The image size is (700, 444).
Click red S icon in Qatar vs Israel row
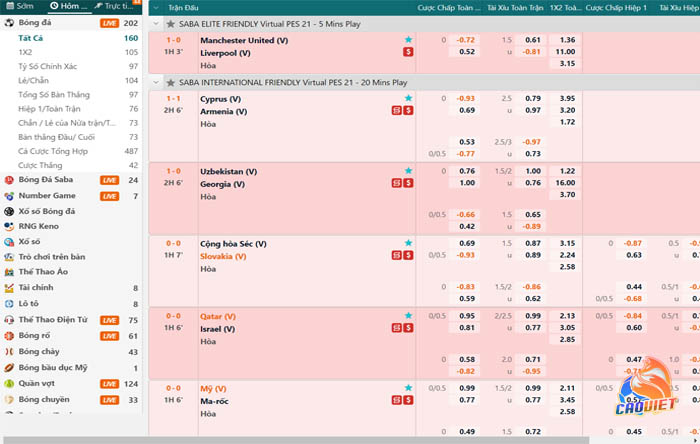(408, 328)
